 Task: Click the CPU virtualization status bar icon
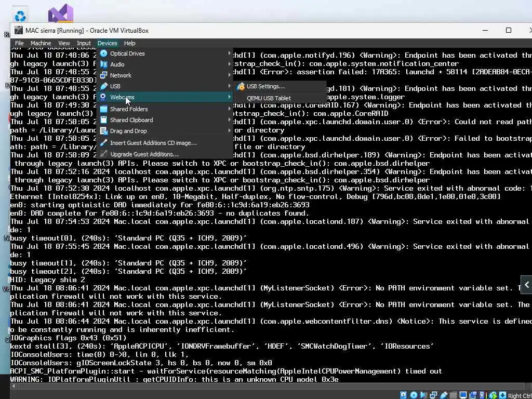pyautogui.click(x=483, y=395)
